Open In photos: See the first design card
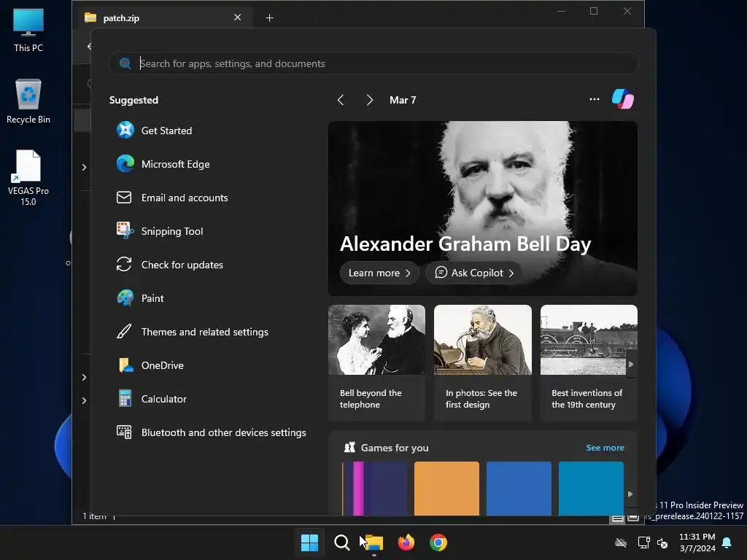Viewport: 747px width, 560px height. pos(483,363)
